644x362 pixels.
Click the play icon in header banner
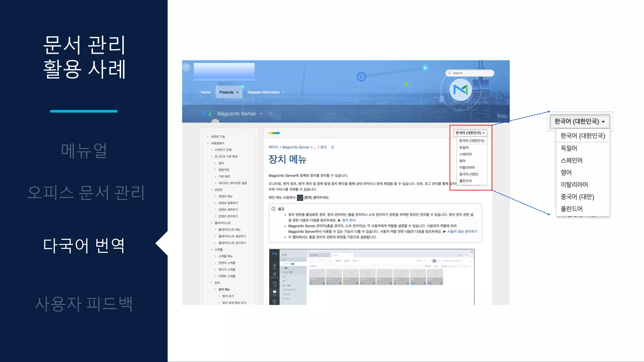(x=425, y=68)
